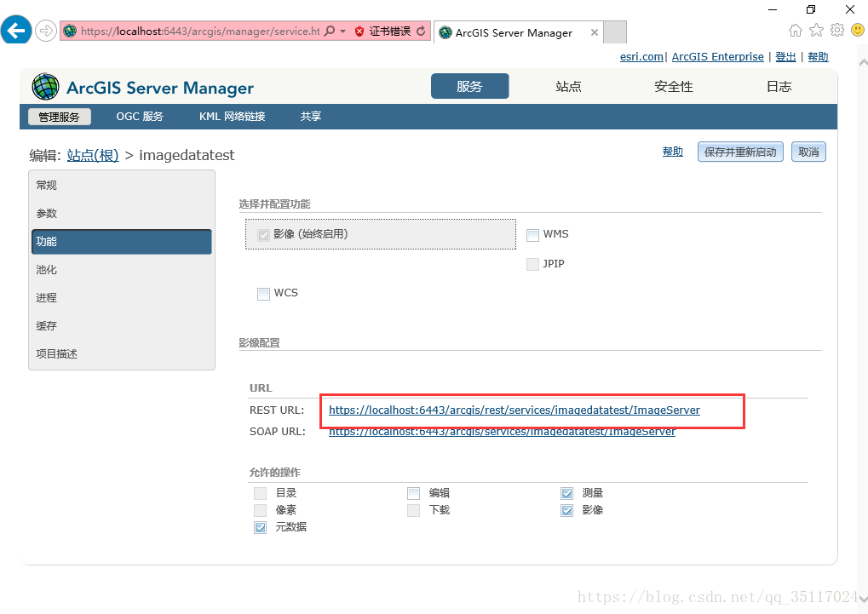Open browser Tools gear icon

837,30
